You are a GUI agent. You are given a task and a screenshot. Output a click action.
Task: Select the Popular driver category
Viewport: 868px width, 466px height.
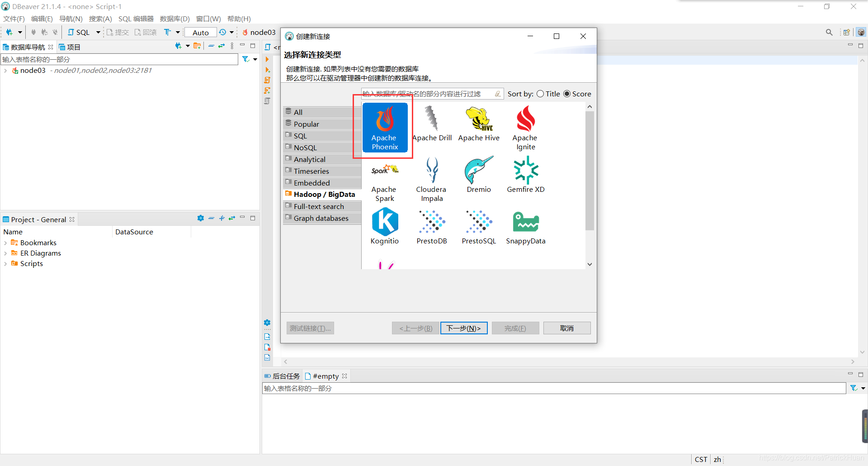[x=323, y=124]
